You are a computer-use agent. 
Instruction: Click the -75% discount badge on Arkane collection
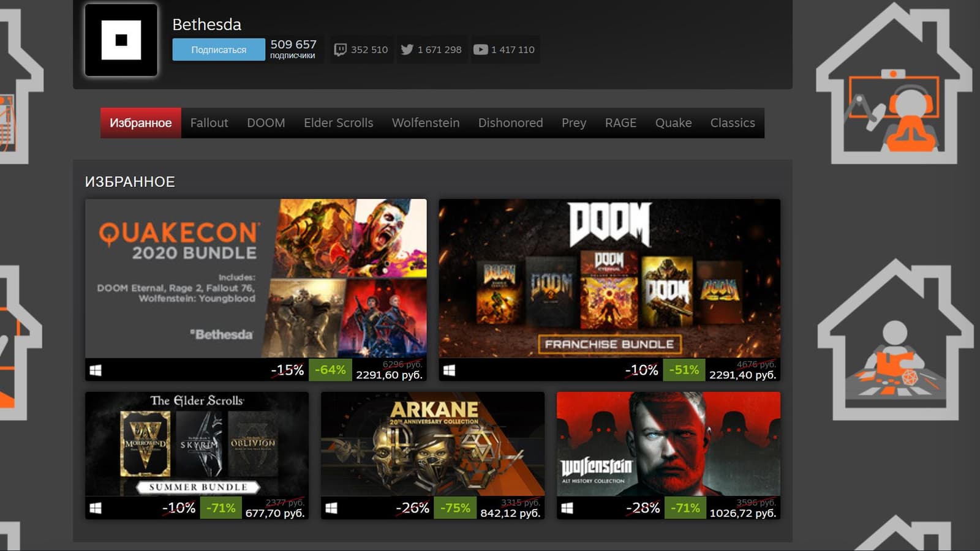point(455,508)
